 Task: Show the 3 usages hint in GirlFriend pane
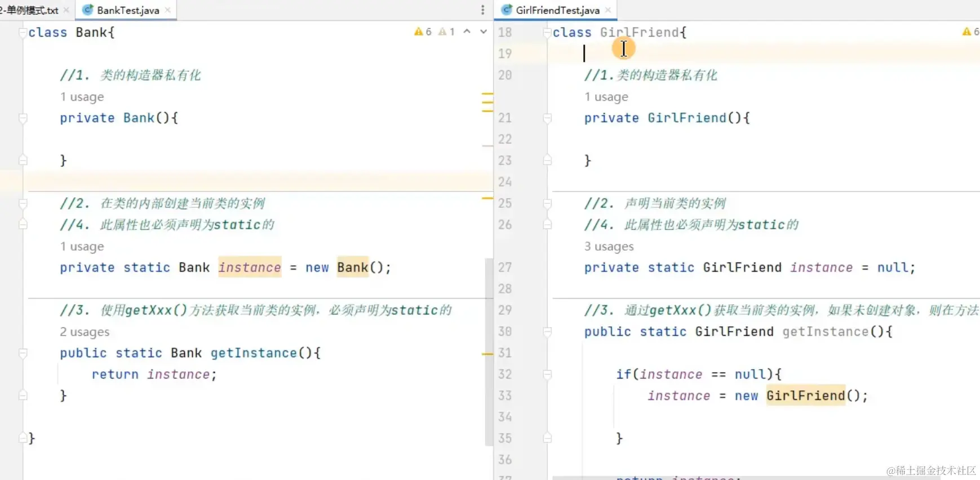coord(609,247)
